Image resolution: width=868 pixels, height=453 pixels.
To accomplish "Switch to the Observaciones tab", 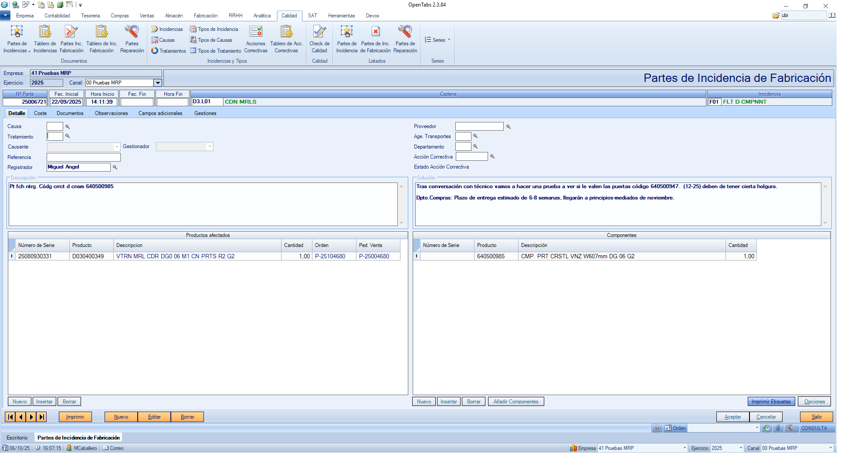I will tap(111, 113).
